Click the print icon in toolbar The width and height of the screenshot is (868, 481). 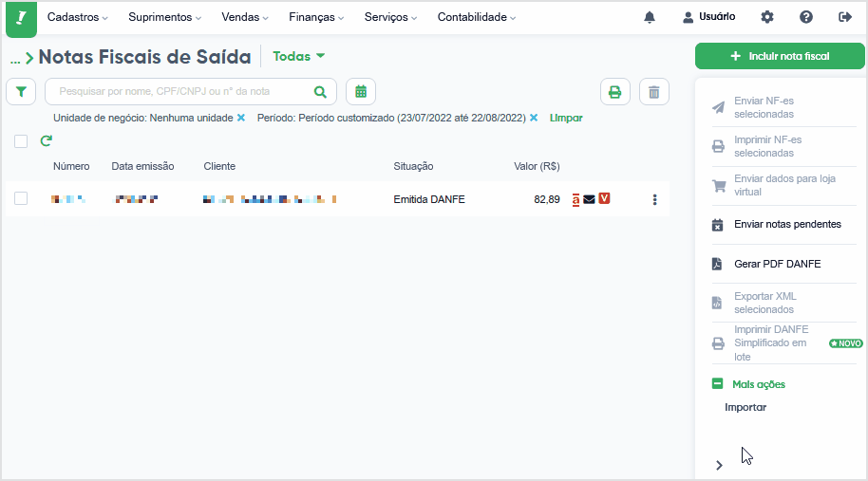615,92
